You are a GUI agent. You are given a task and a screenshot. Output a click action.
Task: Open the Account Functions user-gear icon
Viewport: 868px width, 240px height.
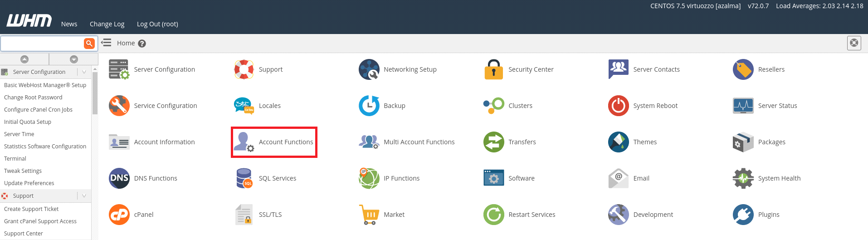244,142
